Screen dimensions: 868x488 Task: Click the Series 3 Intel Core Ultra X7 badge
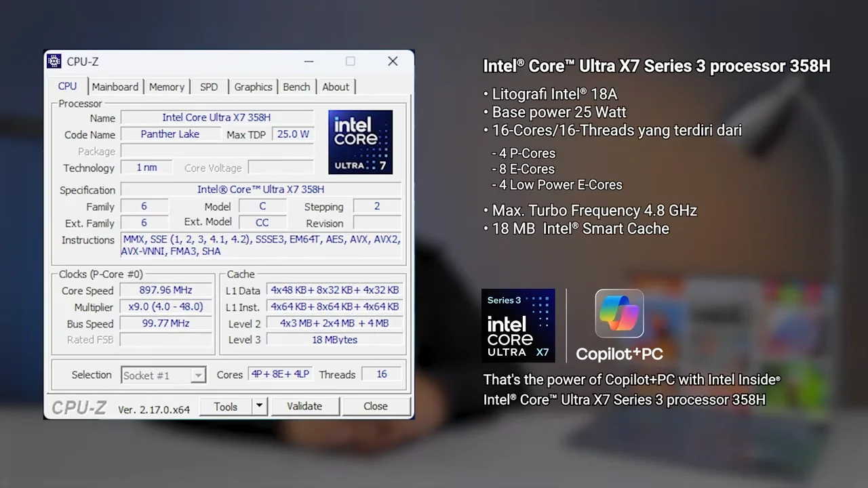click(518, 325)
